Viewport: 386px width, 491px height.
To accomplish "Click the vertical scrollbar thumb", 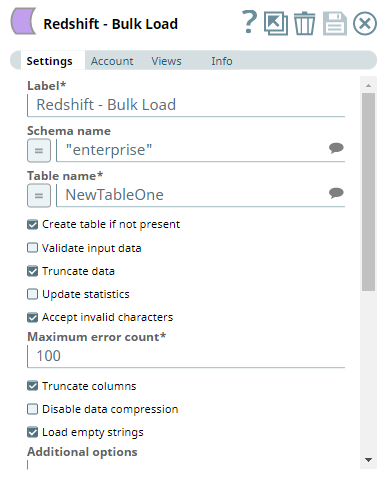I will coord(368,192).
